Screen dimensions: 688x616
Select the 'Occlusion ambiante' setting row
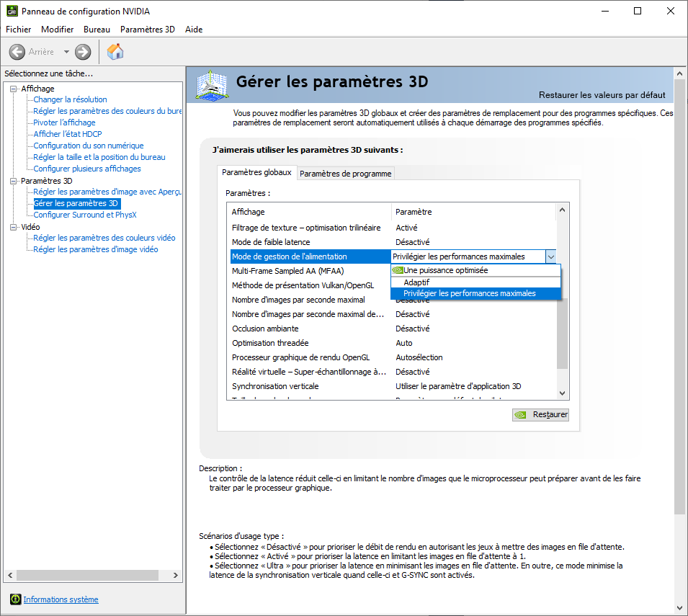(x=393, y=329)
